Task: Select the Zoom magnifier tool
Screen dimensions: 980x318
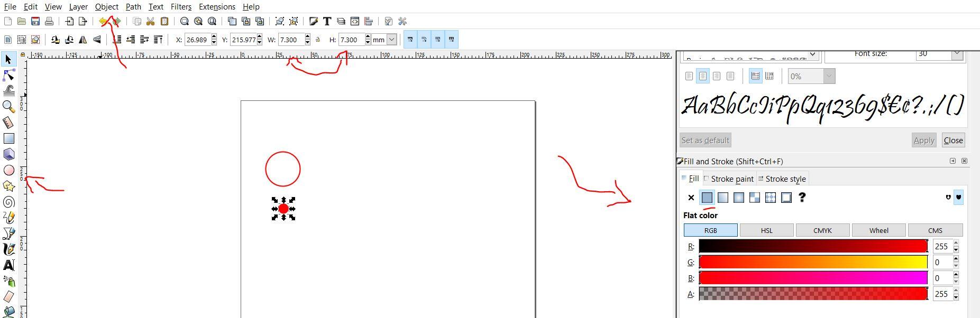Action: coord(8,107)
